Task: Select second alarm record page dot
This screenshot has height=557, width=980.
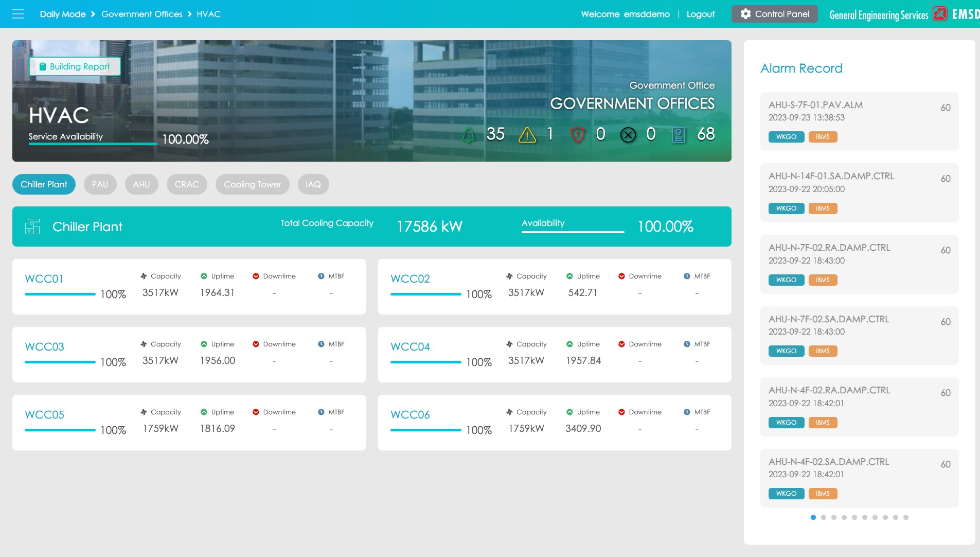Action: click(824, 517)
